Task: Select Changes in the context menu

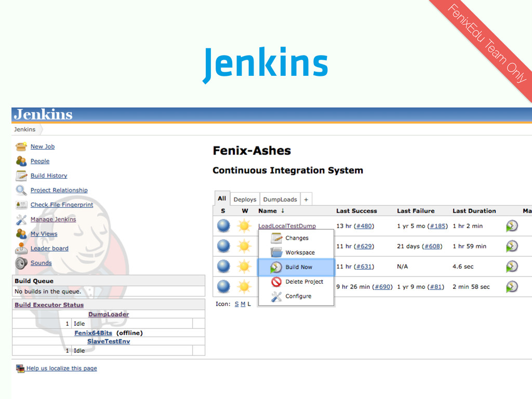Action: click(296, 238)
